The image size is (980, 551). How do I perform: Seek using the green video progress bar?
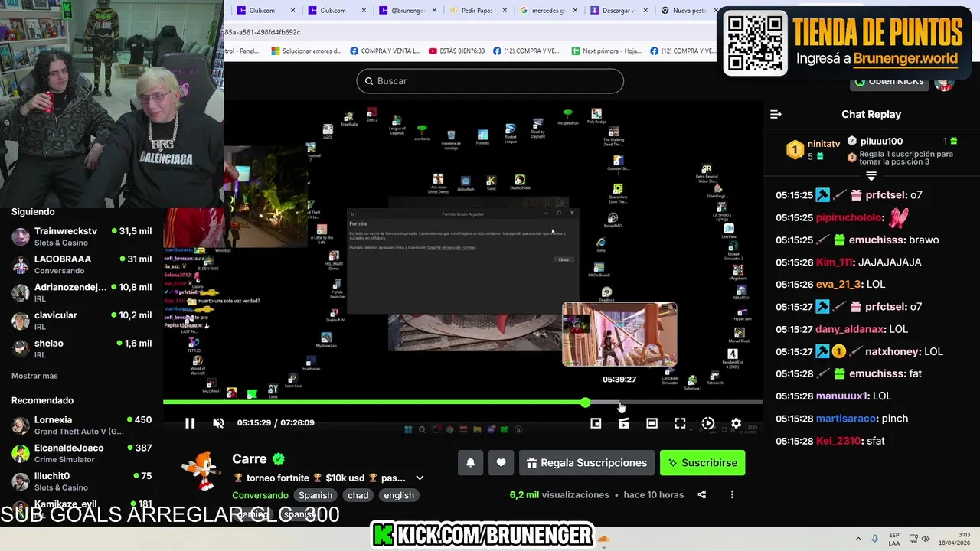coord(374,403)
